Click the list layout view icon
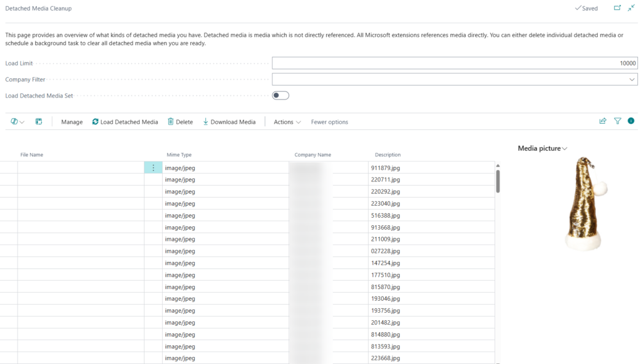Viewport: 641px width, 364px height. (x=39, y=122)
